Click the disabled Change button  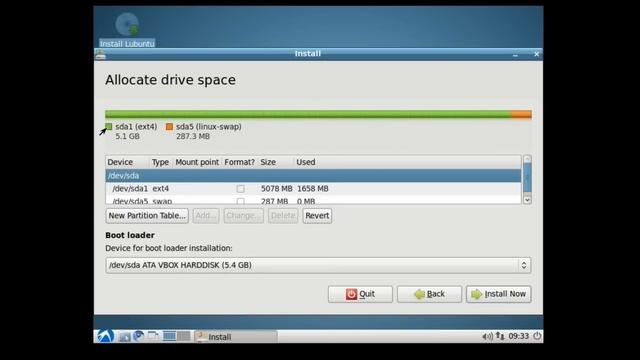(243, 216)
